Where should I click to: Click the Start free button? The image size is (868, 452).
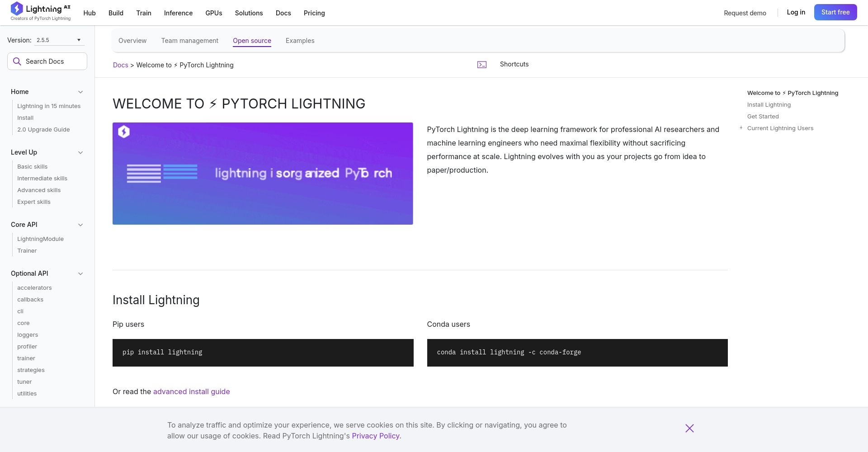pyautogui.click(x=835, y=12)
